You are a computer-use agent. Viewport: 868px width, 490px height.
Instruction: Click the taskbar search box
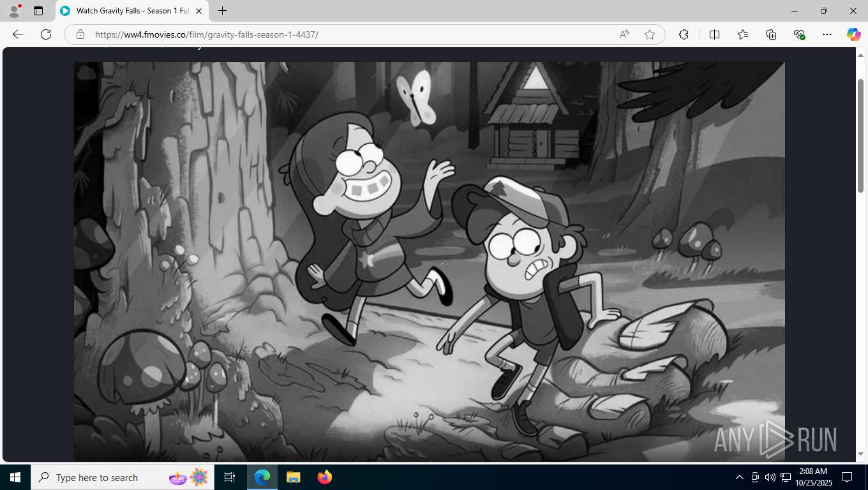pos(123,477)
